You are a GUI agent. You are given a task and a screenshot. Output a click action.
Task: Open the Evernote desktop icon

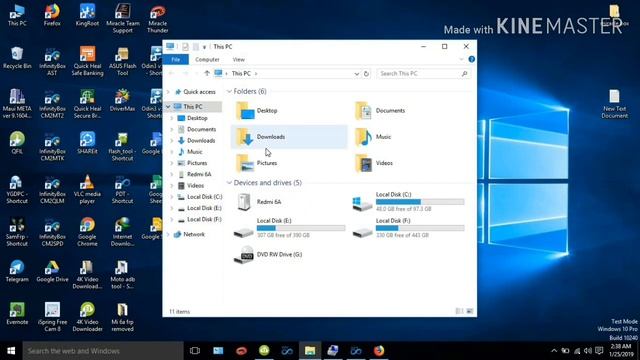point(17,313)
